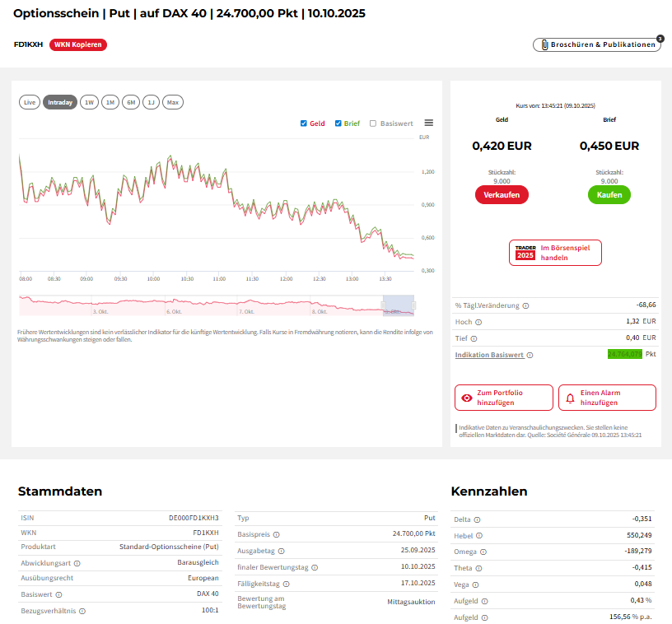This screenshot has width=672, height=624.
Task: Open Broschüren & Publikationen
Action: coord(597,44)
